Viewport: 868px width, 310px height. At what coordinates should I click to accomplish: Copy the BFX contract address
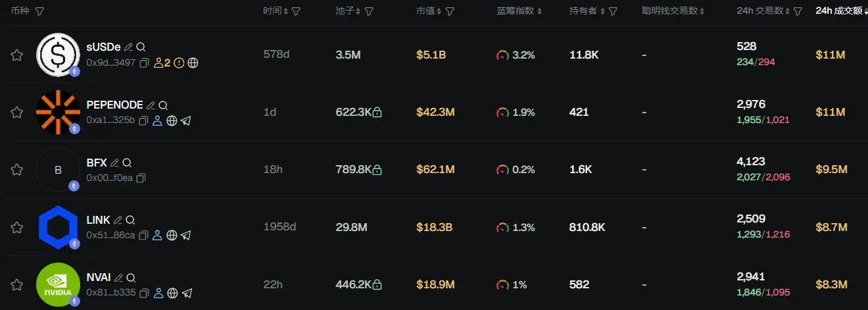point(141,178)
